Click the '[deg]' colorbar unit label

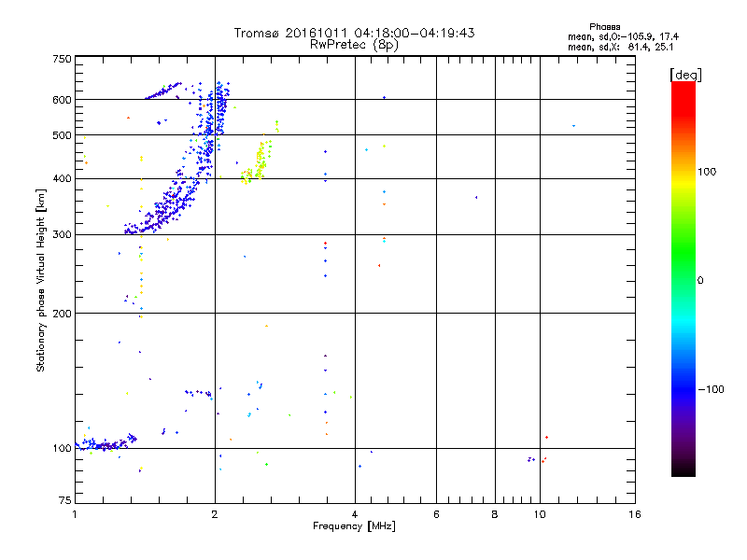[x=685, y=75]
